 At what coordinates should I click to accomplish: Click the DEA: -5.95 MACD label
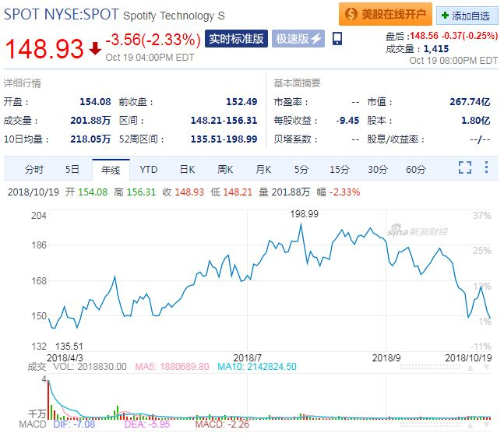tap(147, 424)
